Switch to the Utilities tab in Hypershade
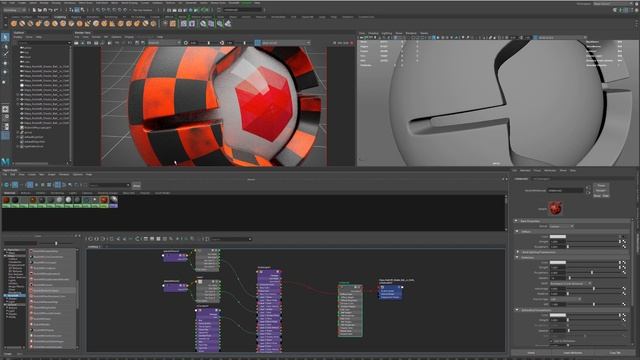 click(41, 193)
